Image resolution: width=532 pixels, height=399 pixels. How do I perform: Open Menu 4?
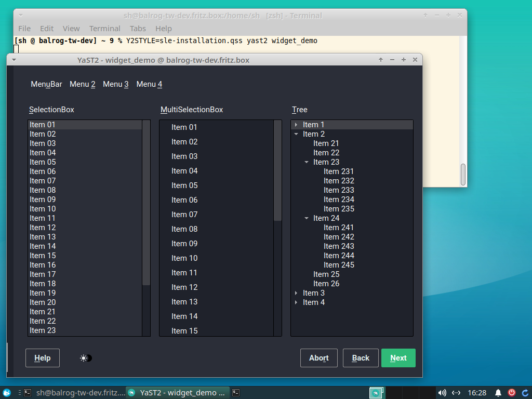(x=149, y=84)
